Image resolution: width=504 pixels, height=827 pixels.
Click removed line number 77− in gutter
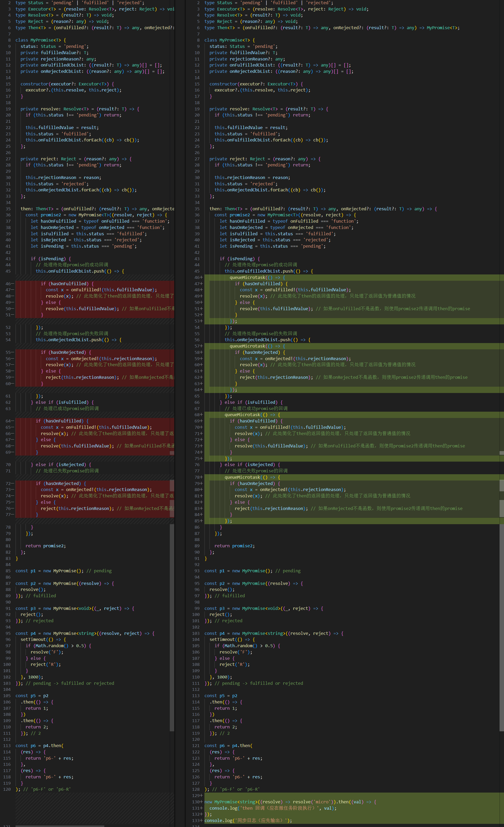[10, 514]
